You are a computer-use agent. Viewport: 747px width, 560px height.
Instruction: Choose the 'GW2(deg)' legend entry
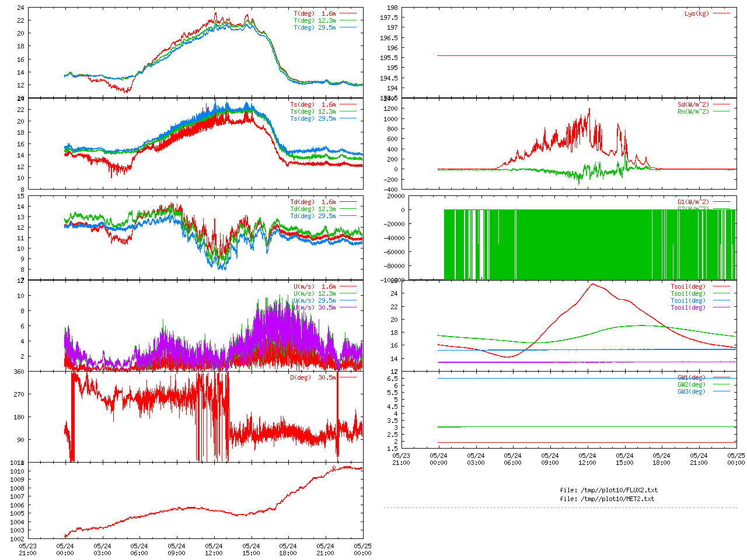692,384
